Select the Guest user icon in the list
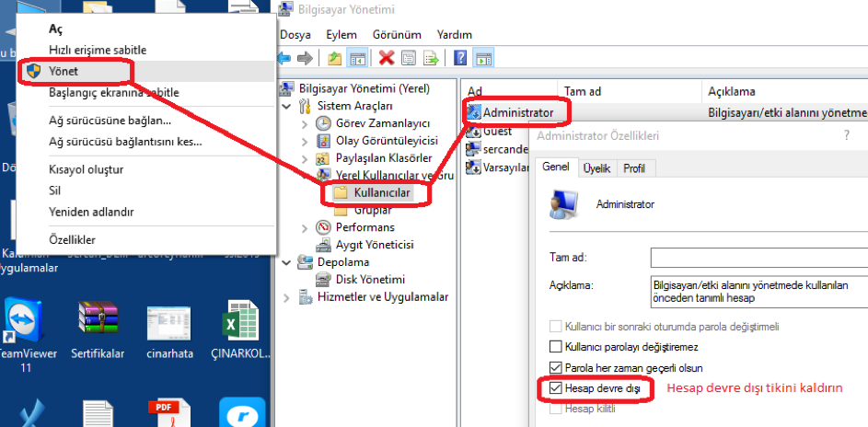The width and height of the screenshot is (868, 427). 473,132
